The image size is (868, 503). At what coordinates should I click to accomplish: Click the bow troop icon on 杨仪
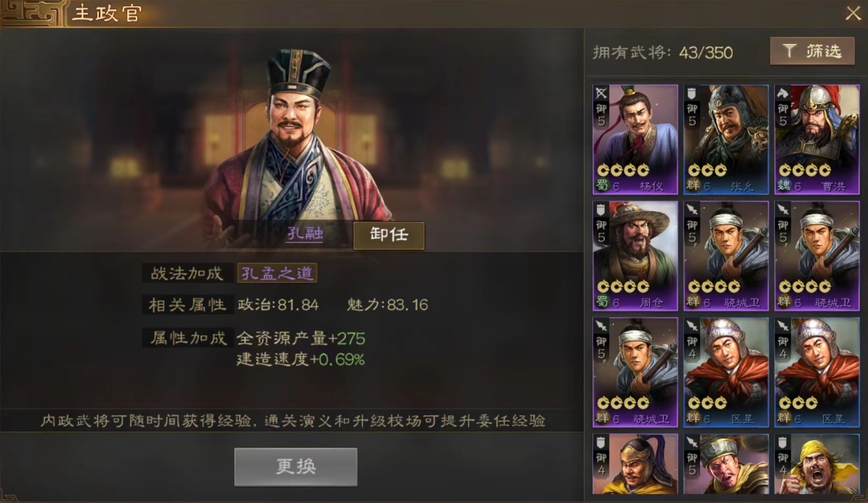601,94
